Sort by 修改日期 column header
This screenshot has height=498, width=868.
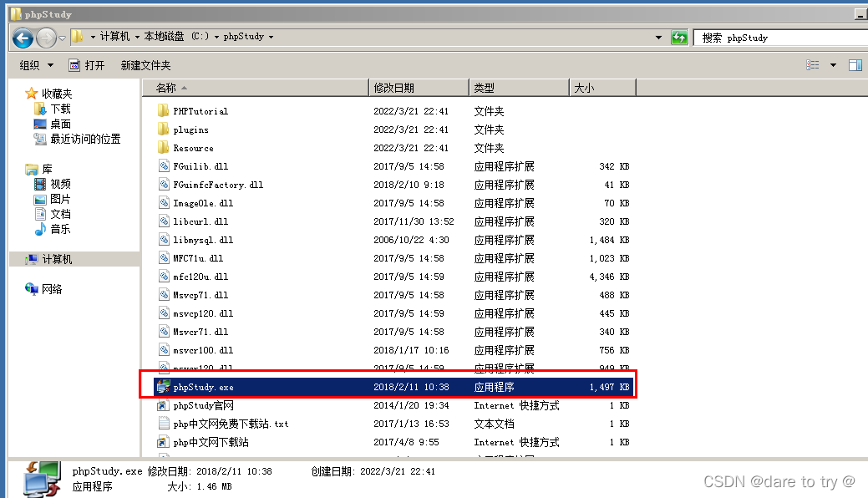pos(419,88)
